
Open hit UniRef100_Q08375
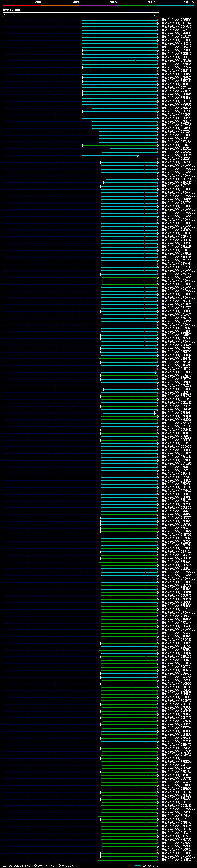click(x=177, y=37)
